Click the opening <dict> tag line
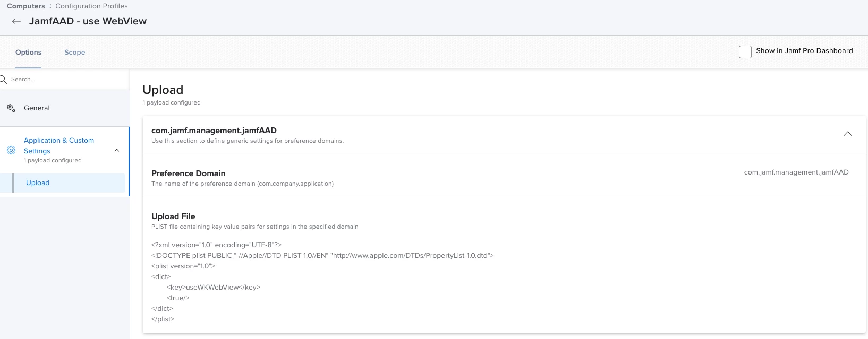Viewport: 868px width, 339px height. click(161, 277)
